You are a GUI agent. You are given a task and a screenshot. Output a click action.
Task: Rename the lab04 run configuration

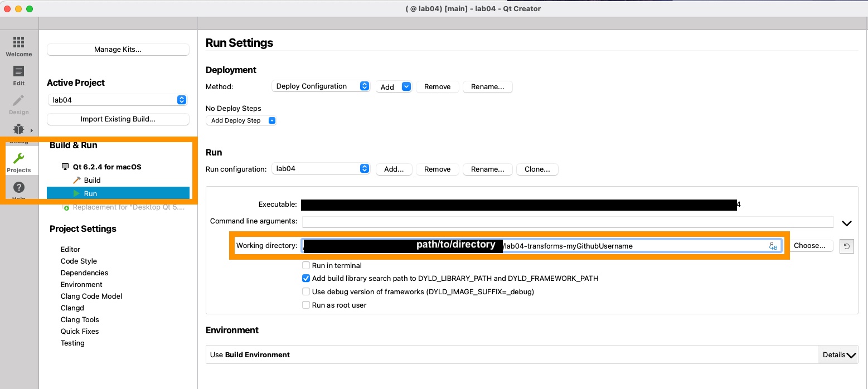pyautogui.click(x=488, y=169)
